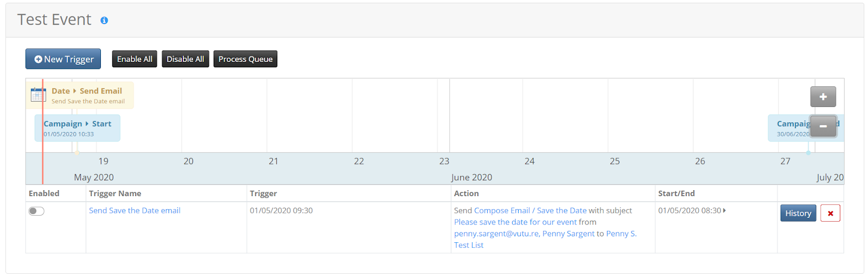868x276 pixels.
Task: Select the Date Send Email timeline event
Action: pos(87,95)
